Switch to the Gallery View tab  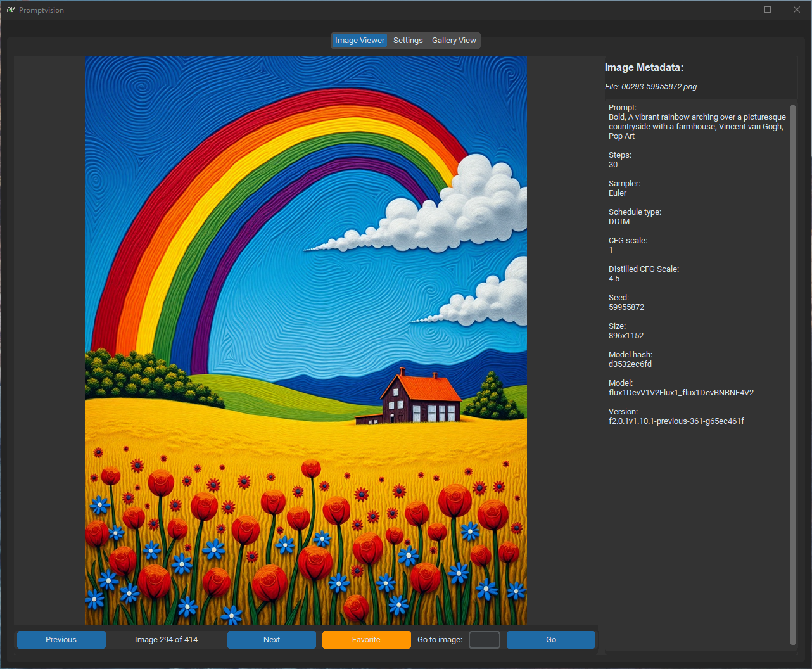454,41
